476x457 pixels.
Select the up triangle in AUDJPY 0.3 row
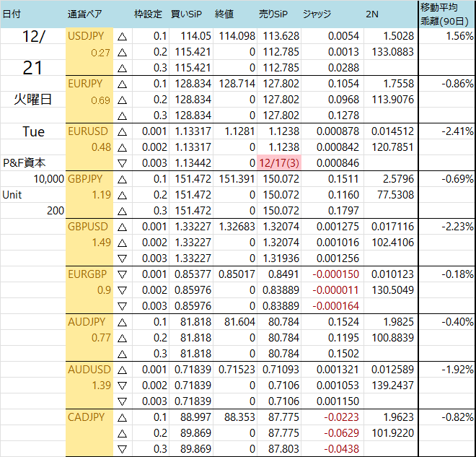pos(123,354)
